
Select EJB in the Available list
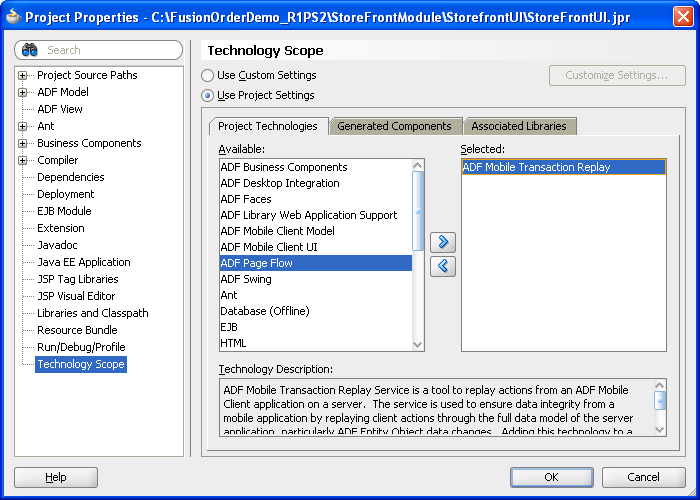tap(316, 327)
